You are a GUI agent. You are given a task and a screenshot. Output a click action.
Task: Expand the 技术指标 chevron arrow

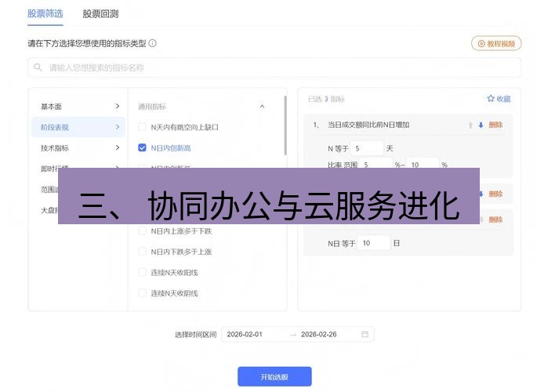[x=118, y=147]
